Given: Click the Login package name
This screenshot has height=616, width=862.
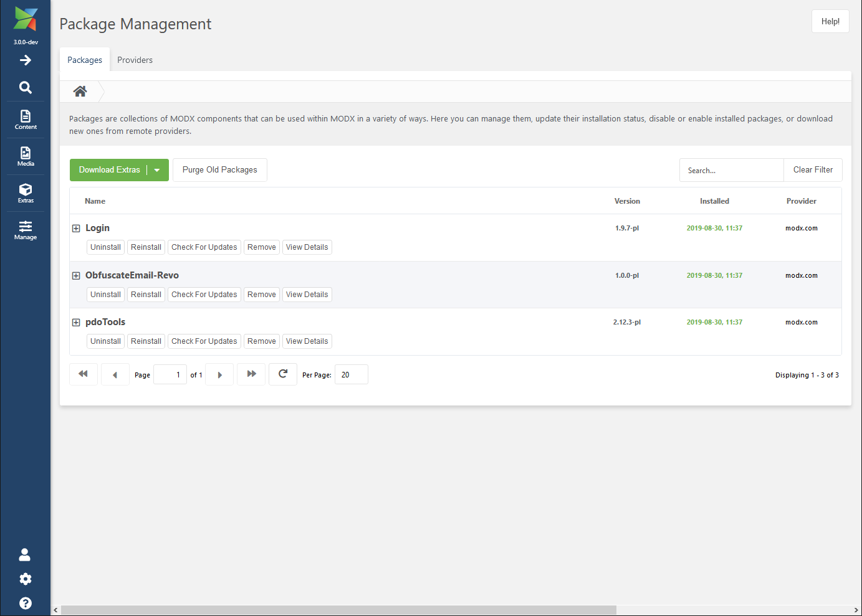Looking at the screenshot, I should tap(98, 228).
